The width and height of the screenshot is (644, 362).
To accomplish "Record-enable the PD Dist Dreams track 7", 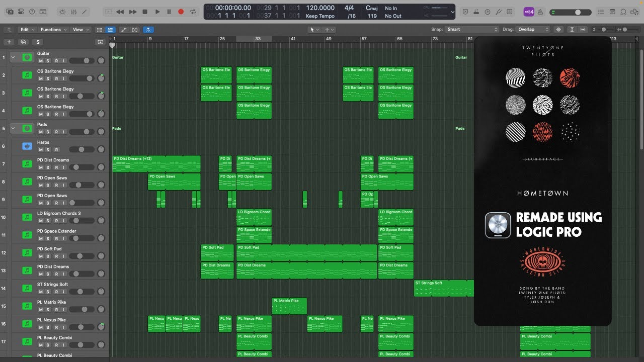I will pos(56,167).
